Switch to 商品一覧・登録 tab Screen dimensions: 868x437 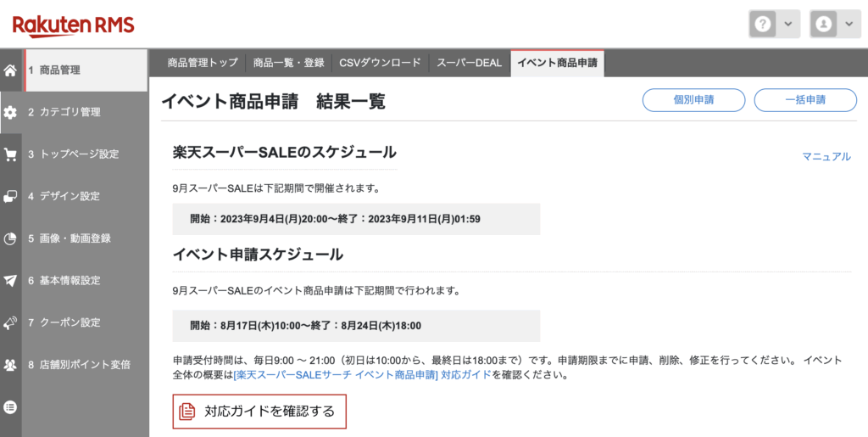[288, 63]
